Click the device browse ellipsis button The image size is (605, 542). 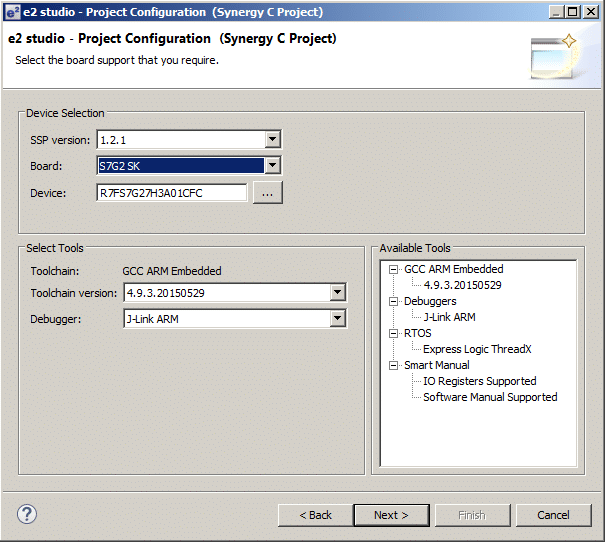point(267,193)
